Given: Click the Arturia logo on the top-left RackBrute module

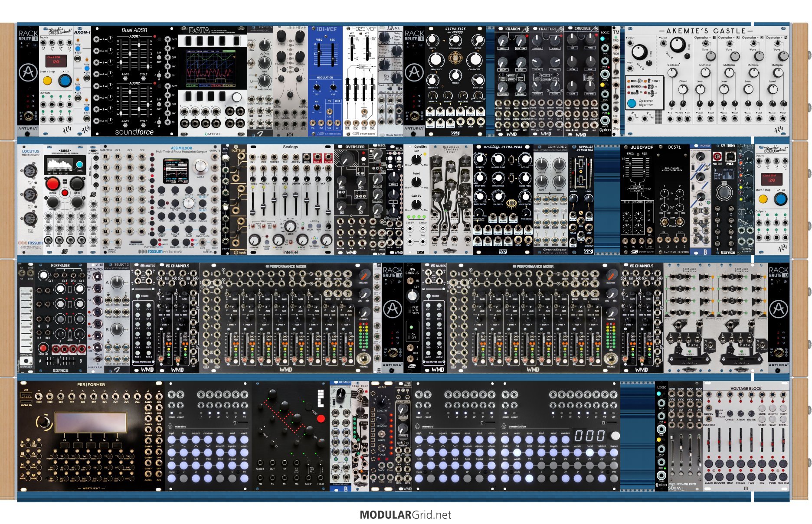Looking at the screenshot, I should point(28,73).
